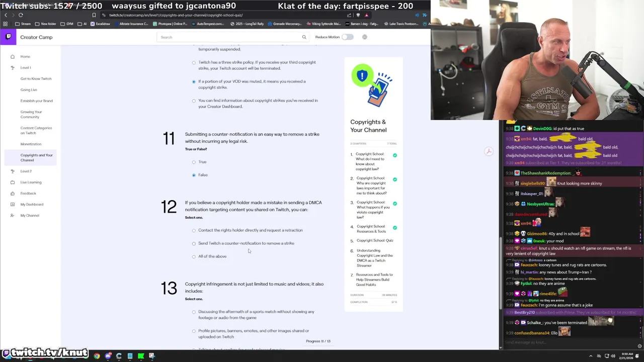This screenshot has height=362, width=644.
Task: Click the My Channel icon
Action: [13, 215]
